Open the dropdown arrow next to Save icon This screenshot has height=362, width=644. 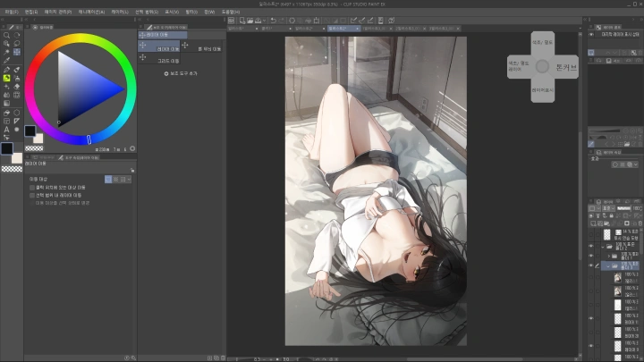tap(264, 21)
